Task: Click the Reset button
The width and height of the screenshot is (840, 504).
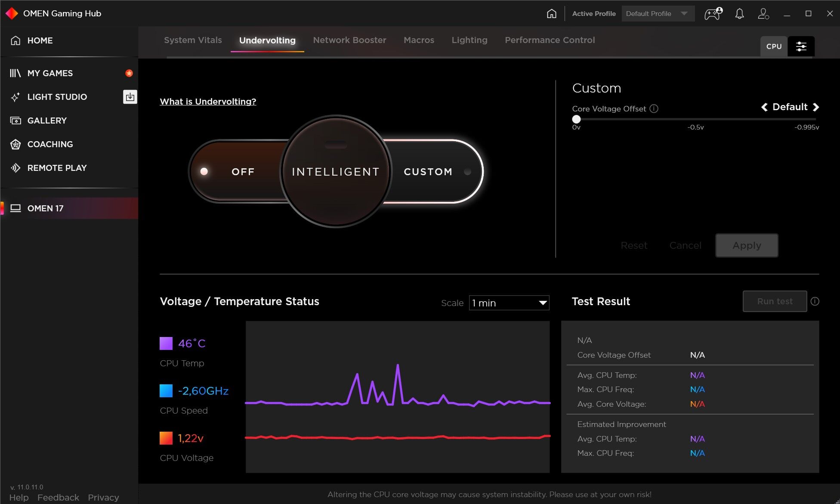Action: [634, 245]
